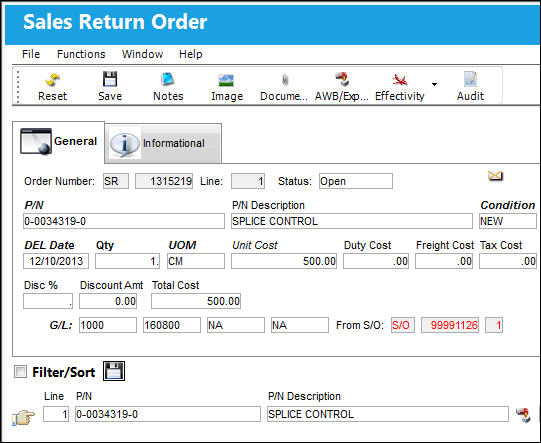Click the General tab window icon
This screenshot has height=443, width=541.
[x=36, y=141]
